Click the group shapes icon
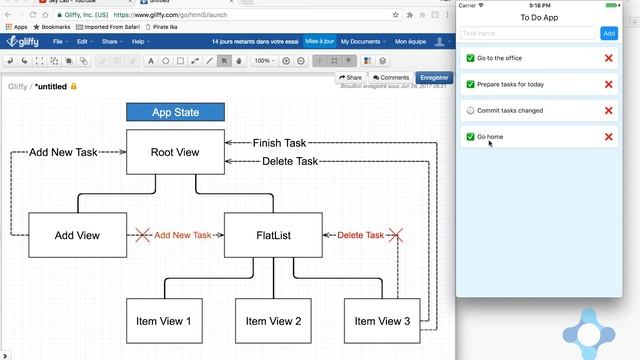Viewport: 640px width, 360px height. coord(54,61)
